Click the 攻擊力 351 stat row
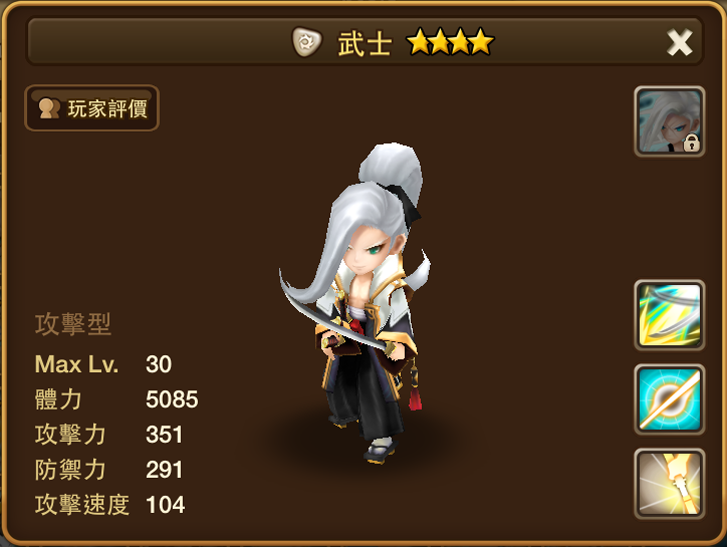The image size is (727, 547). tap(109, 435)
